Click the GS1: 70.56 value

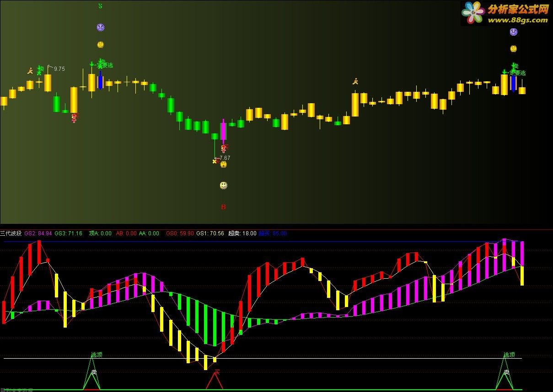click(210, 233)
